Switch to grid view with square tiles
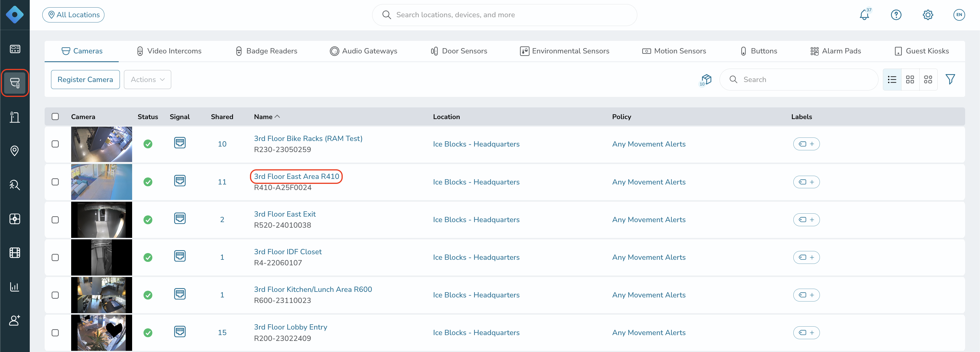This screenshot has height=352, width=980. click(x=910, y=79)
